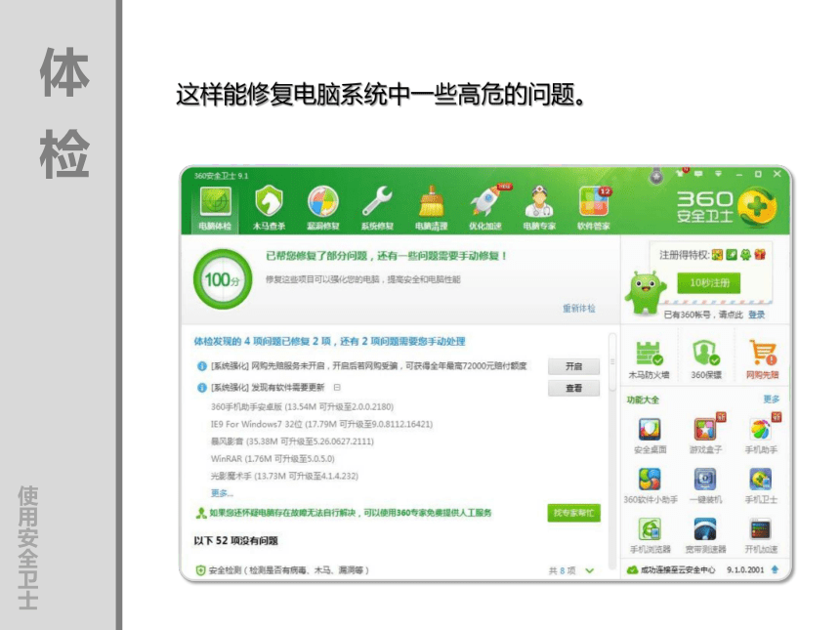
Task: Select the 暴风影音 update entry
Action: [x=292, y=441]
